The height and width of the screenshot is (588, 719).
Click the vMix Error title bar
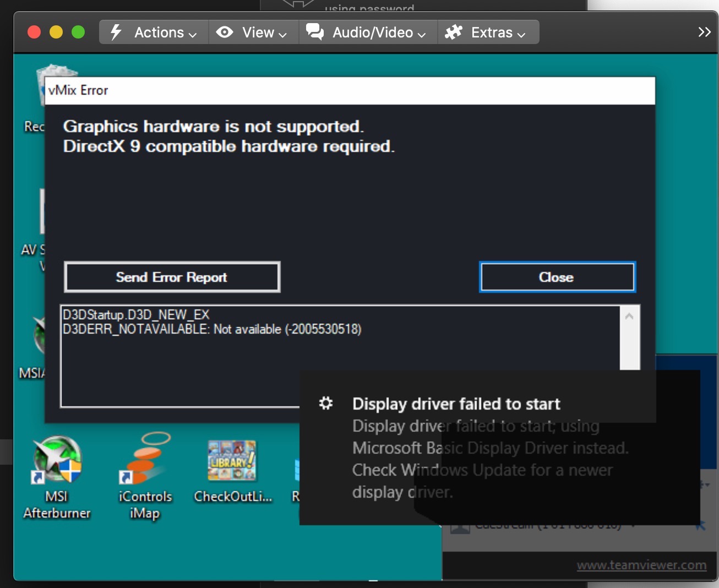(x=350, y=90)
